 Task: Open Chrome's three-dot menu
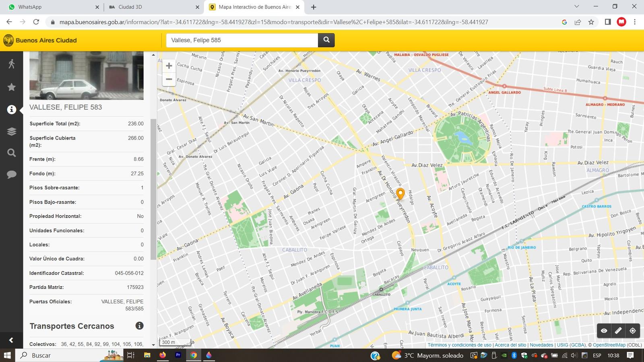tap(635, 22)
